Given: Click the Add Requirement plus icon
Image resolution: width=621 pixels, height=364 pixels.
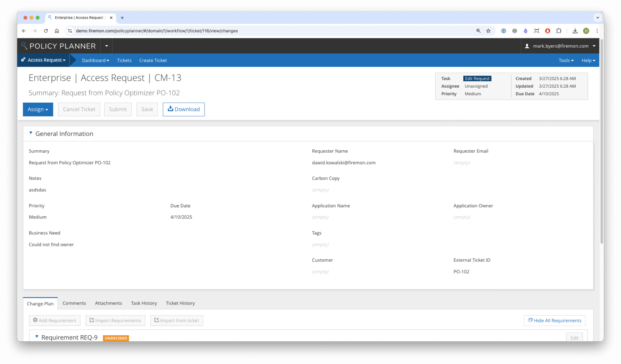Looking at the screenshot, I should [36, 320].
